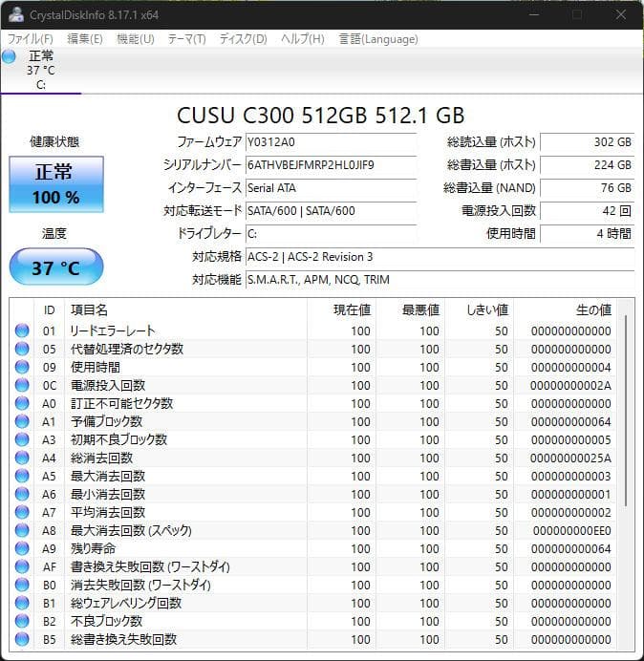Click the total host reads value 302 GB
This screenshot has width=644, height=661.
[x=587, y=142]
